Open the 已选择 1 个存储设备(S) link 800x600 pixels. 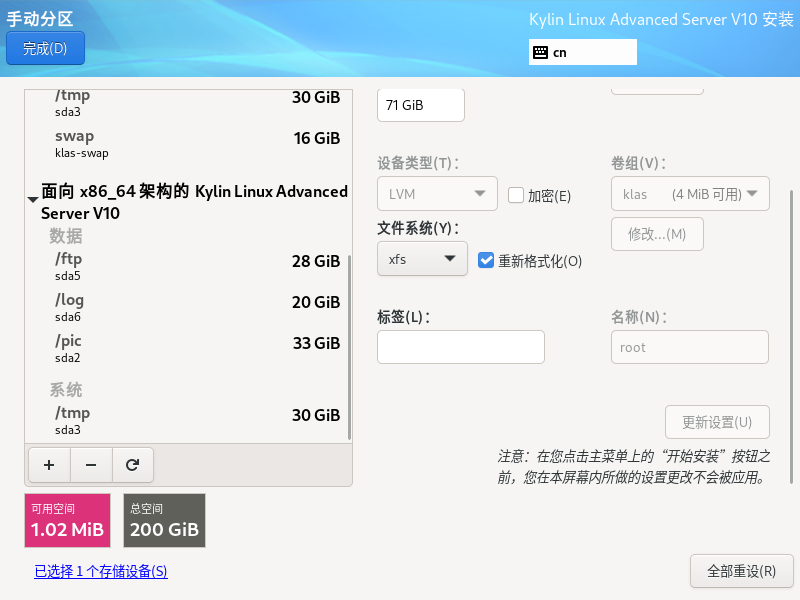(101, 571)
